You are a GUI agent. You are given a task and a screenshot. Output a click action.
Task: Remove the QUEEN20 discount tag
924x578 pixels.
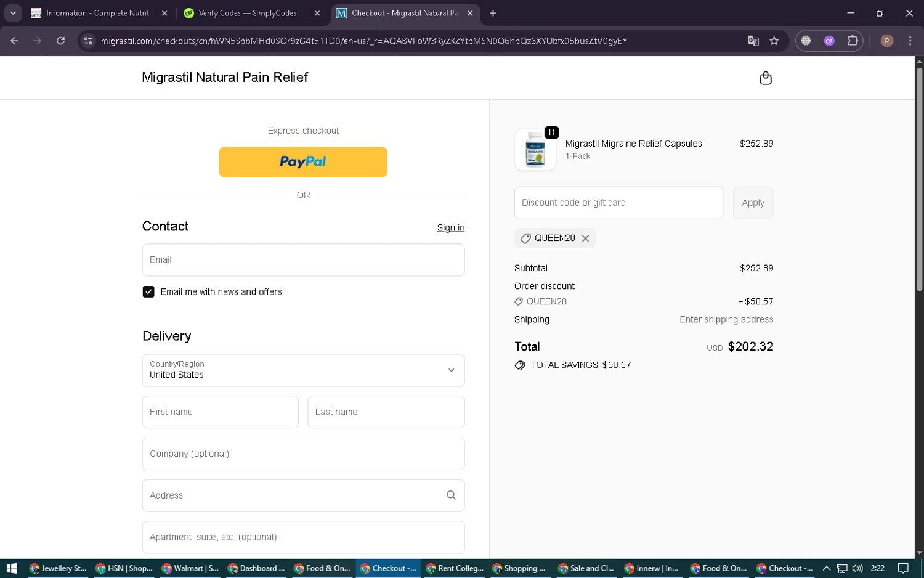point(585,238)
